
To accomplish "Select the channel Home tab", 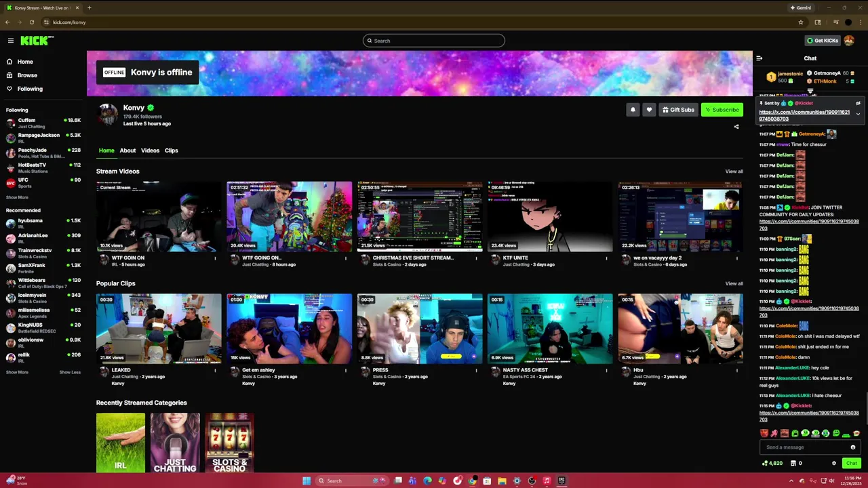I will 106,150.
